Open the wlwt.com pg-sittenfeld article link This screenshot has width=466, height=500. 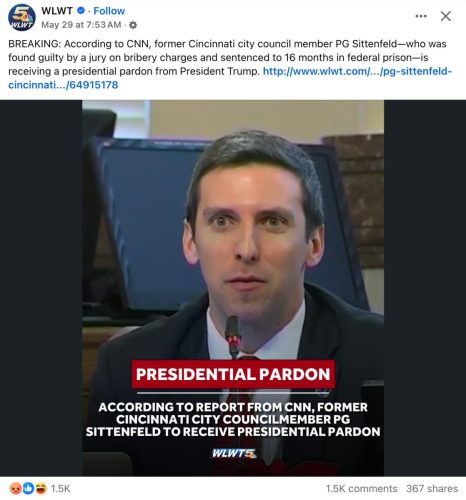click(x=230, y=78)
